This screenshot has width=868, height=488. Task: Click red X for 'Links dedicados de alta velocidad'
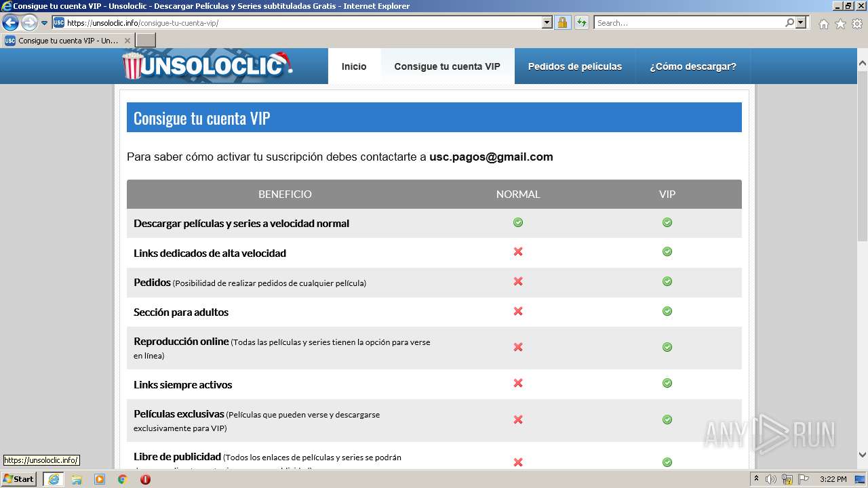pyautogui.click(x=518, y=251)
